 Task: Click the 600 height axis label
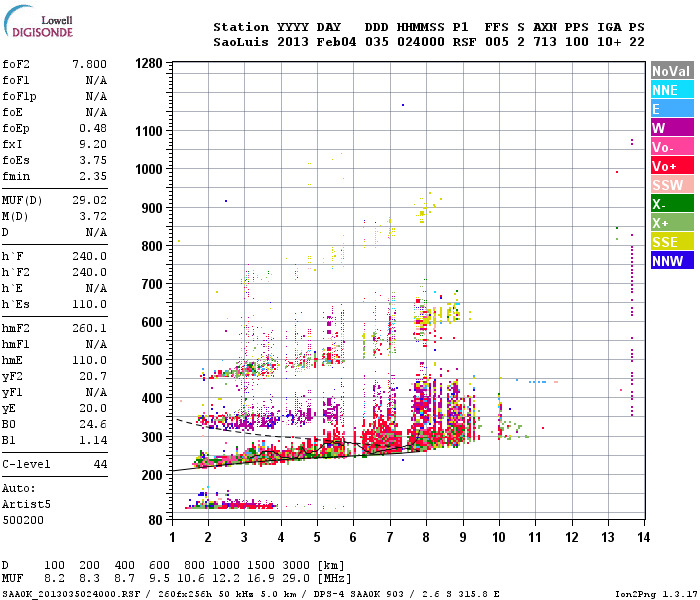pos(152,322)
